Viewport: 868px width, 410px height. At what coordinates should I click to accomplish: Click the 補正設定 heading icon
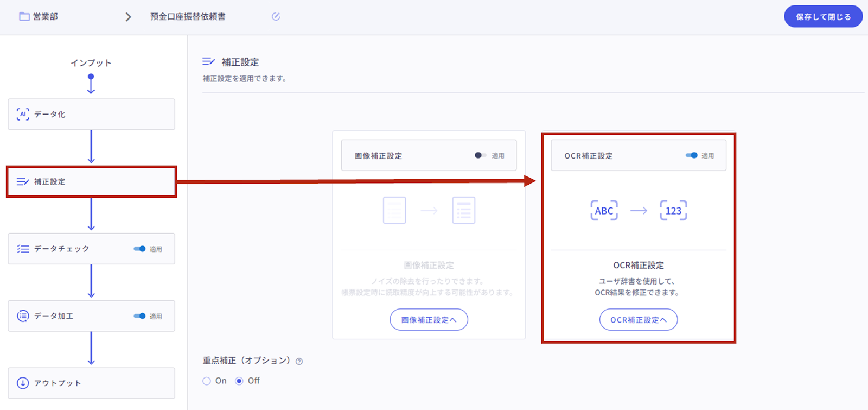(x=208, y=62)
